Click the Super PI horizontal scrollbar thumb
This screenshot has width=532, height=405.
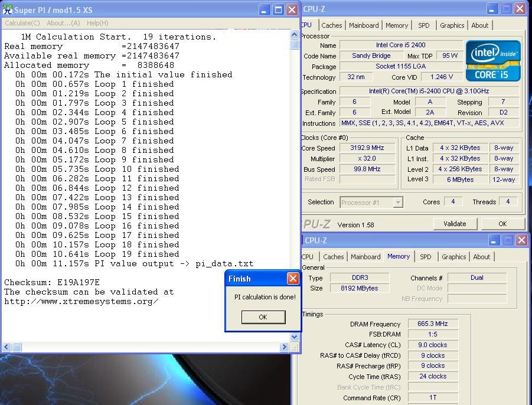(x=17, y=347)
